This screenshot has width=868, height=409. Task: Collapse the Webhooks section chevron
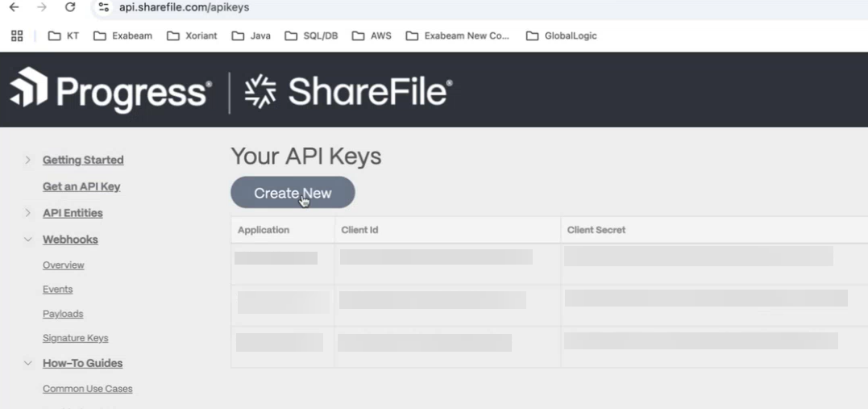click(27, 240)
